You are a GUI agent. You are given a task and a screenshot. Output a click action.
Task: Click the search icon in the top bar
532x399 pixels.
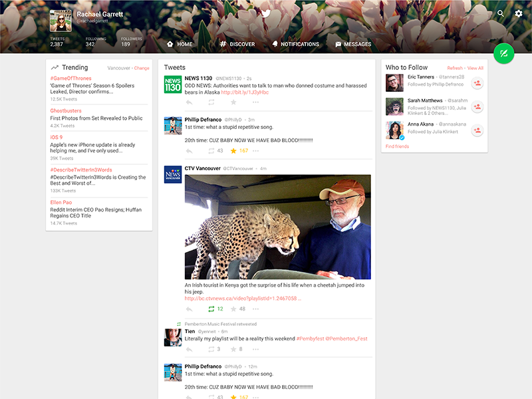tap(501, 13)
